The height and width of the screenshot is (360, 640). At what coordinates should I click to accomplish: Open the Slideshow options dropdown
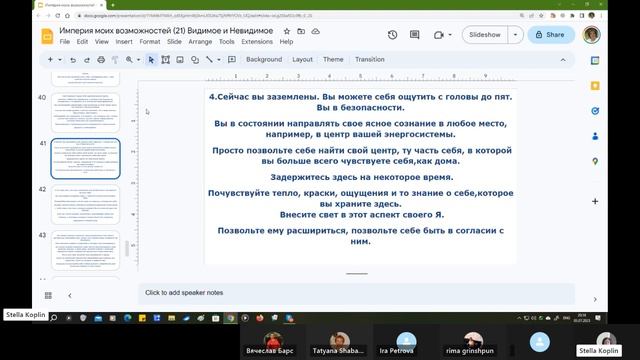(516, 35)
